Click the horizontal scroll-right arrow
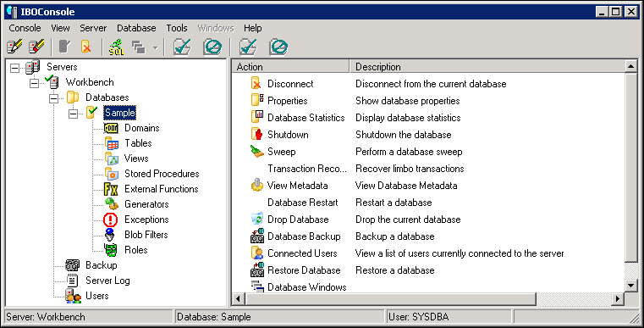Viewport: 644px width, 328px height. coord(618,299)
